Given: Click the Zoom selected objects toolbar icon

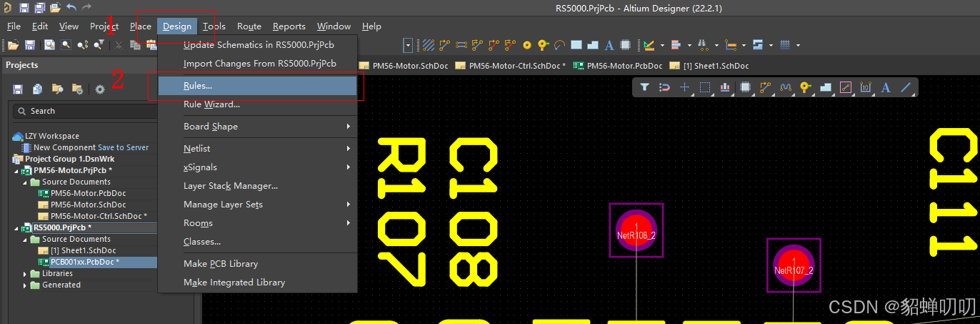Looking at the screenshot, I should [83, 45].
